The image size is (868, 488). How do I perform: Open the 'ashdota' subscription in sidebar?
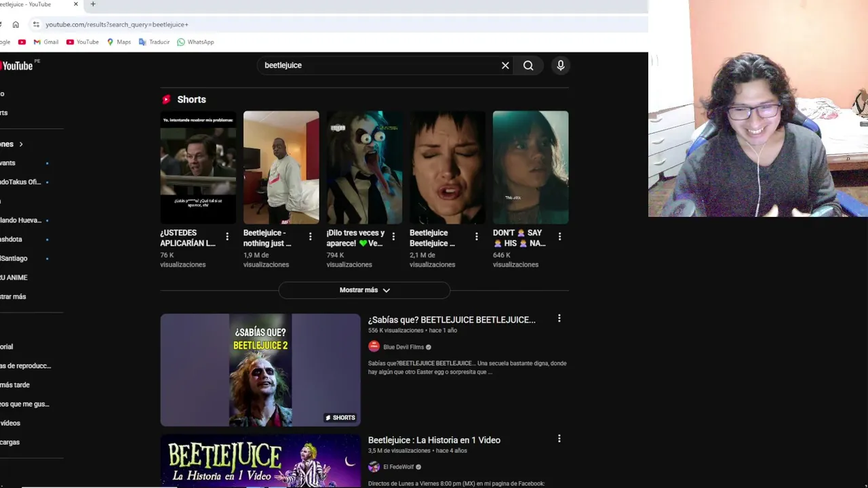[x=11, y=239]
